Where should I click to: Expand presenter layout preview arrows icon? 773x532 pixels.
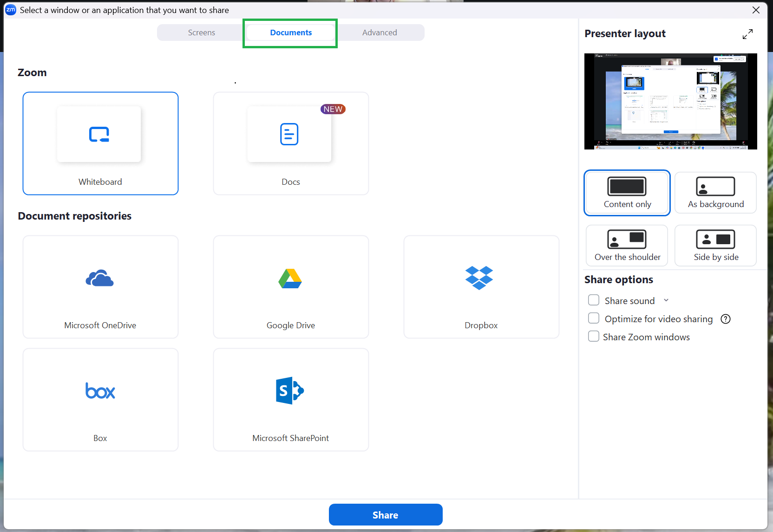point(747,34)
